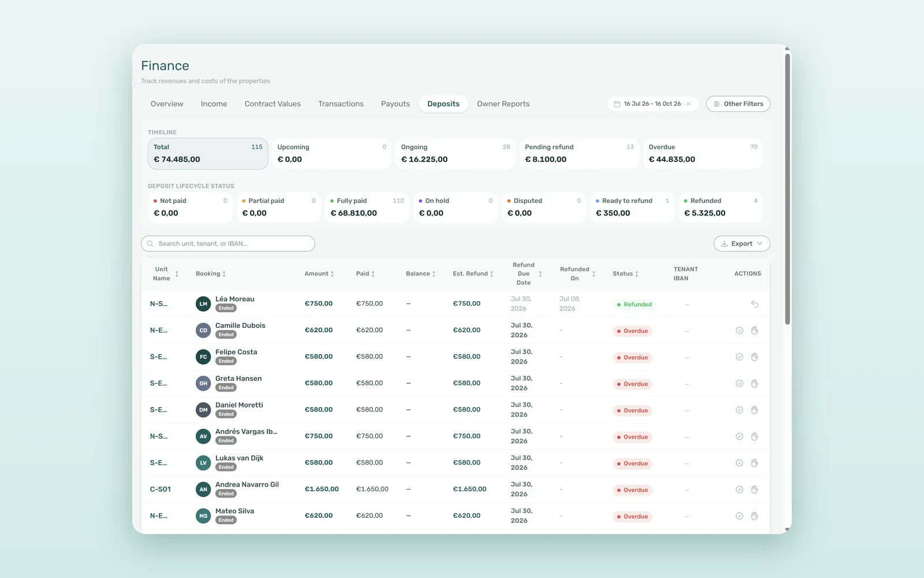Filter by the Overdue timeline card
This screenshot has height=578, width=924.
tap(703, 154)
